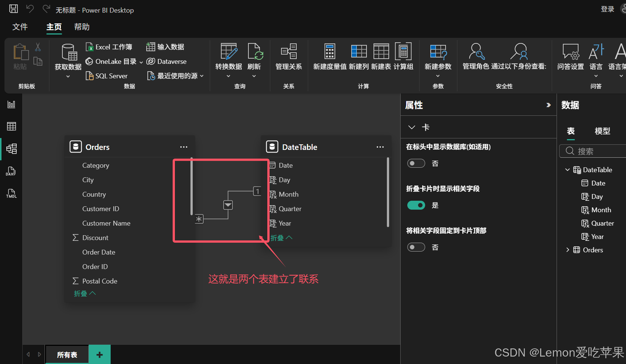Toggle 折叠卡片时显示相关字段 switch off

point(416,205)
